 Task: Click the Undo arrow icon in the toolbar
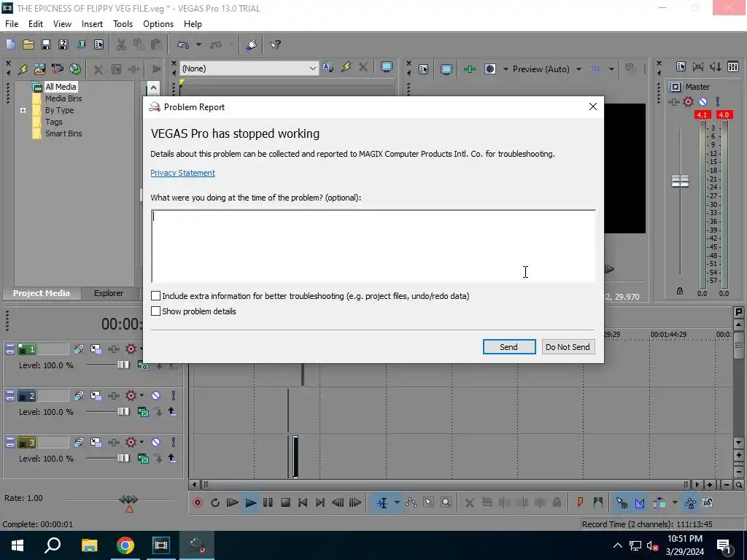point(183,44)
